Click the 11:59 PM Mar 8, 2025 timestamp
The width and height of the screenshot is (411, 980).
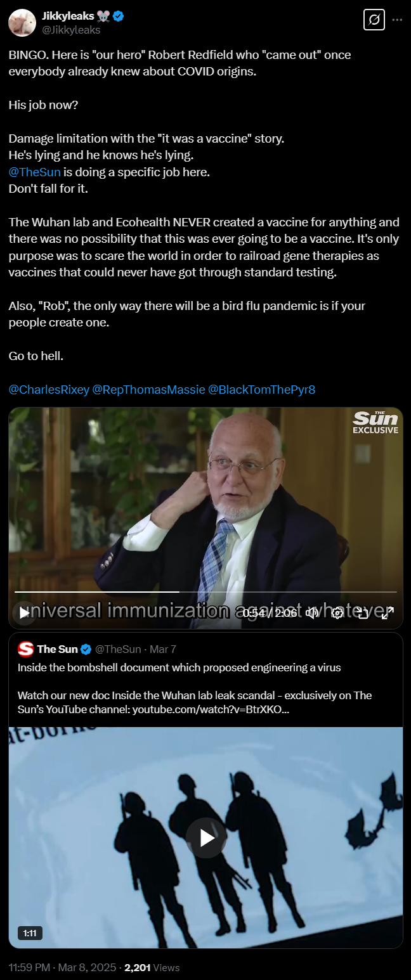pos(62,968)
